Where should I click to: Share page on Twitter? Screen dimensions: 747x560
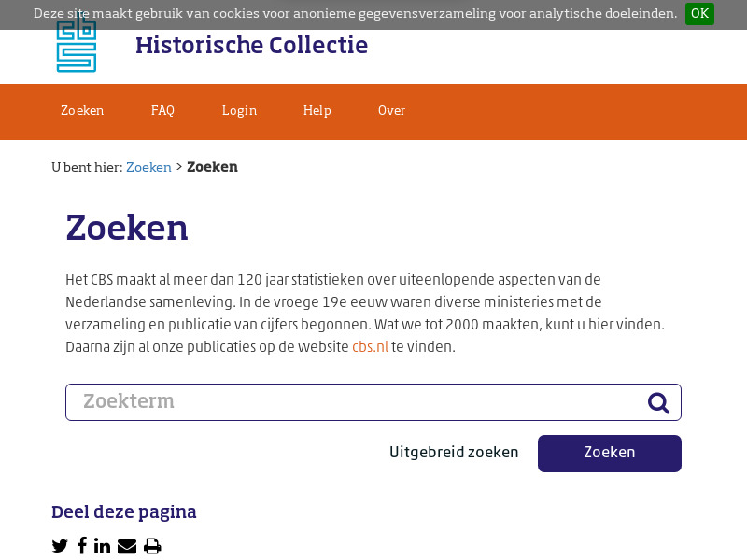[60, 546]
